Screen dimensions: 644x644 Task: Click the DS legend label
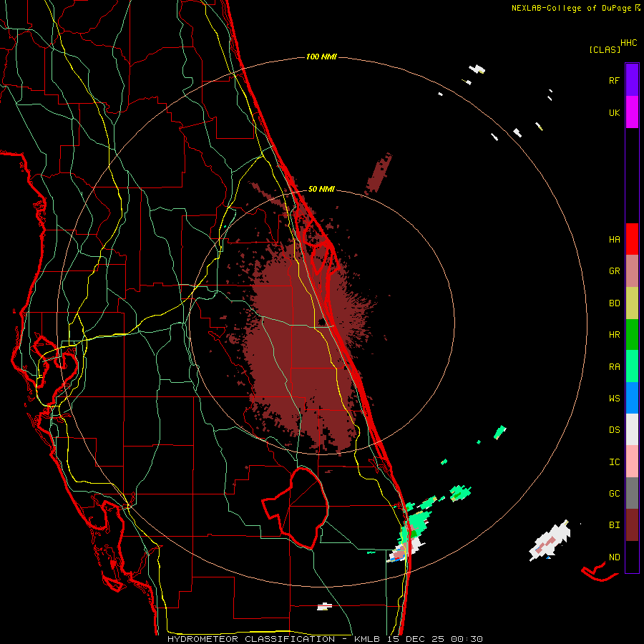pyautogui.click(x=614, y=430)
